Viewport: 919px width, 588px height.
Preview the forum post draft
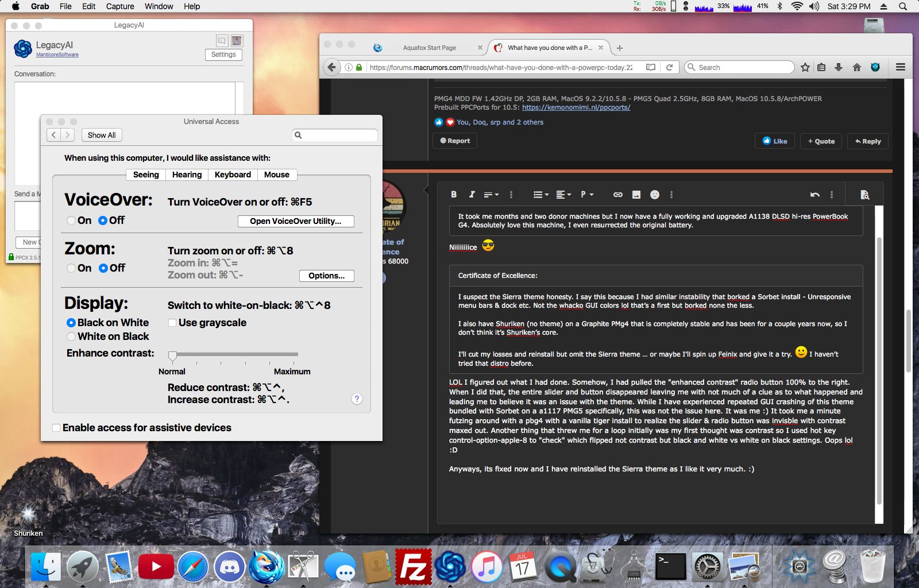[x=864, y=195]
